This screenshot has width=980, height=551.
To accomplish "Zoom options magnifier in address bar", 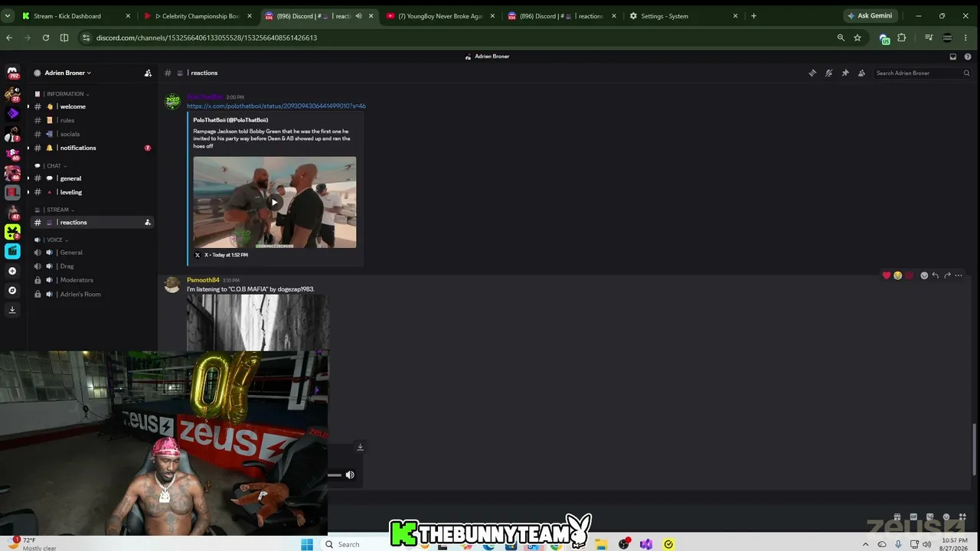I will [841, 37].
